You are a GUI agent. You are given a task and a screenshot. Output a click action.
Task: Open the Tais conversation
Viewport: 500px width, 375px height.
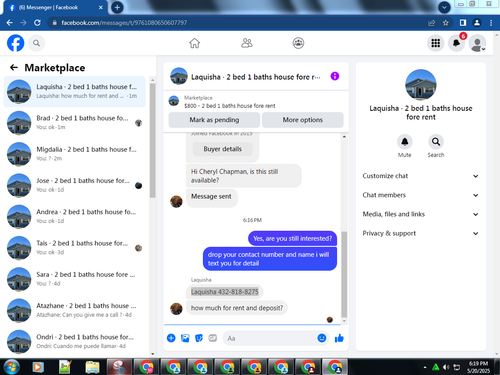(75, 248)
